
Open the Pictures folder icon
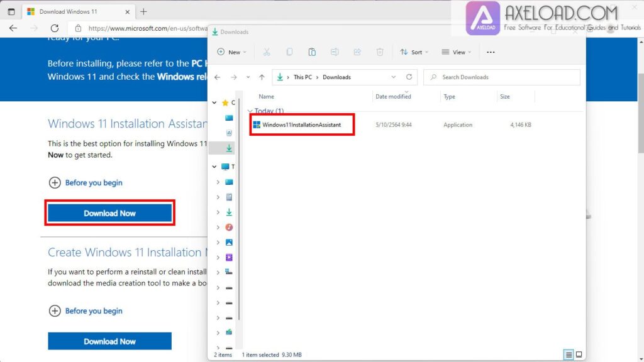tap(229, 243)
